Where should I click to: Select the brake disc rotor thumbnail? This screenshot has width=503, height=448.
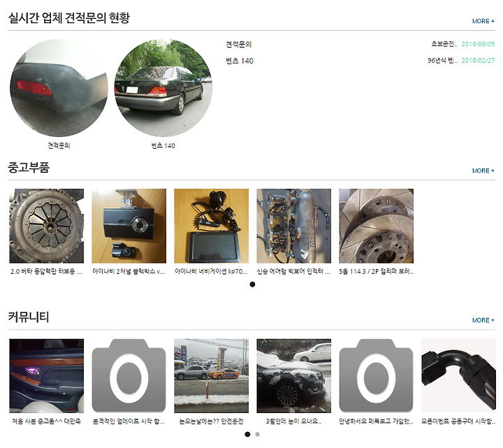[377, 226]
